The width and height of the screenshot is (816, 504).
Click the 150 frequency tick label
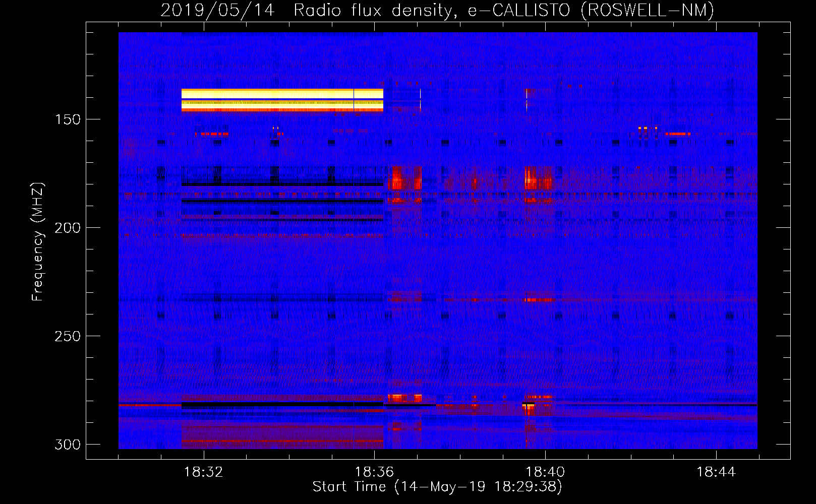point(67,119)
